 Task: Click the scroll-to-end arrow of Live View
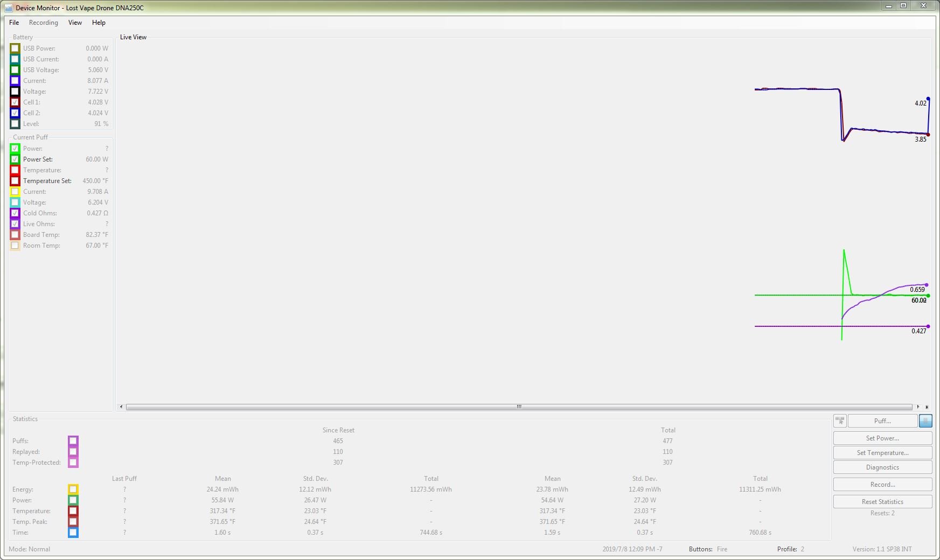[927, 407]
